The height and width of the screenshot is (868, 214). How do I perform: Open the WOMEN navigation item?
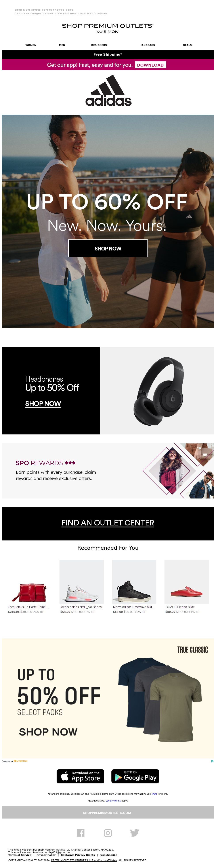[31, 45]
